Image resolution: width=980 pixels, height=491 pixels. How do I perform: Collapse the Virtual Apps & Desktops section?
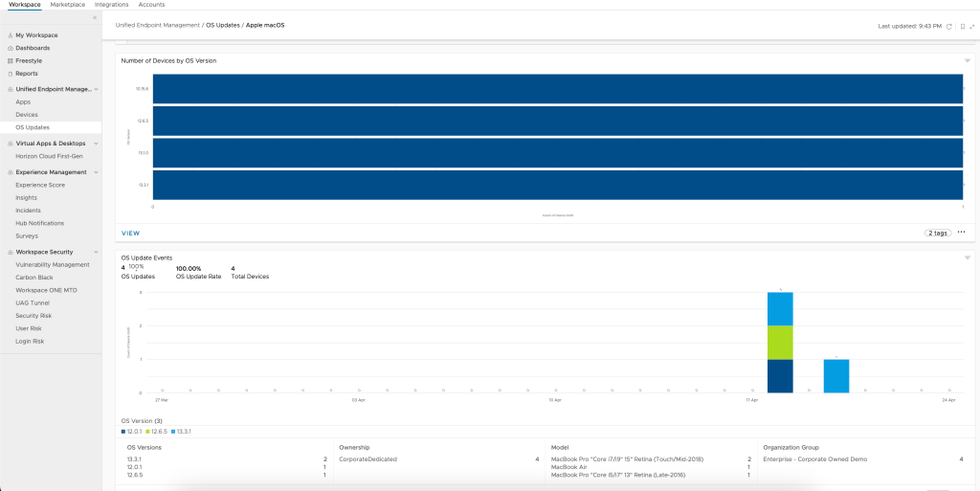[96, 144]
